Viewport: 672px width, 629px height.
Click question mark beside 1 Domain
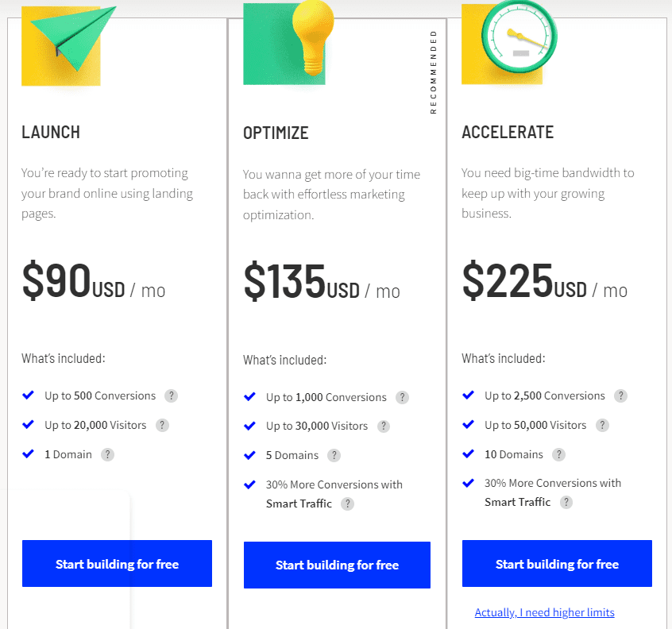[x=107, y=454]
